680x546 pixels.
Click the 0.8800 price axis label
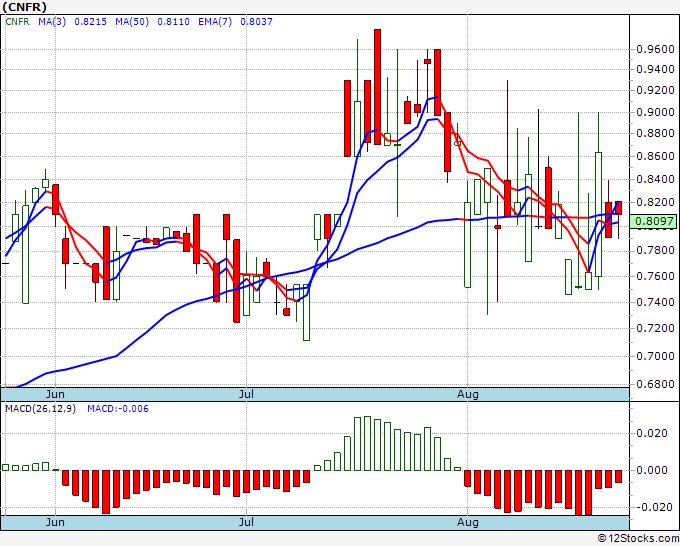(655, 133)
